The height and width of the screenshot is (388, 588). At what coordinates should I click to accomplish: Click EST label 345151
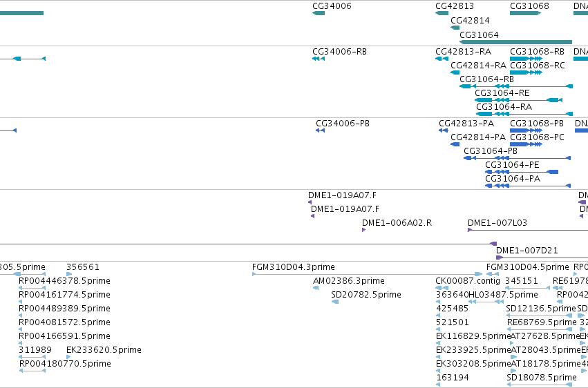tap(522, 281)
